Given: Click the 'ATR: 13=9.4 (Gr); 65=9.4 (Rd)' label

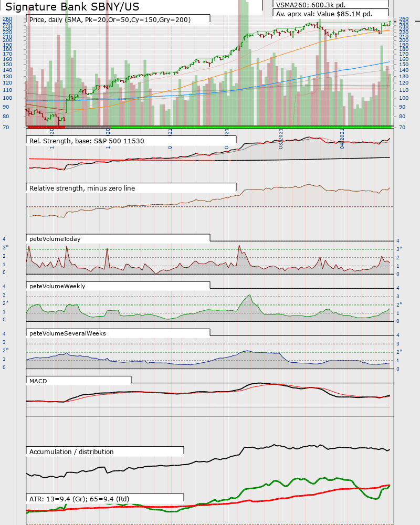Looking at the screenshot, I should point(79,499).
